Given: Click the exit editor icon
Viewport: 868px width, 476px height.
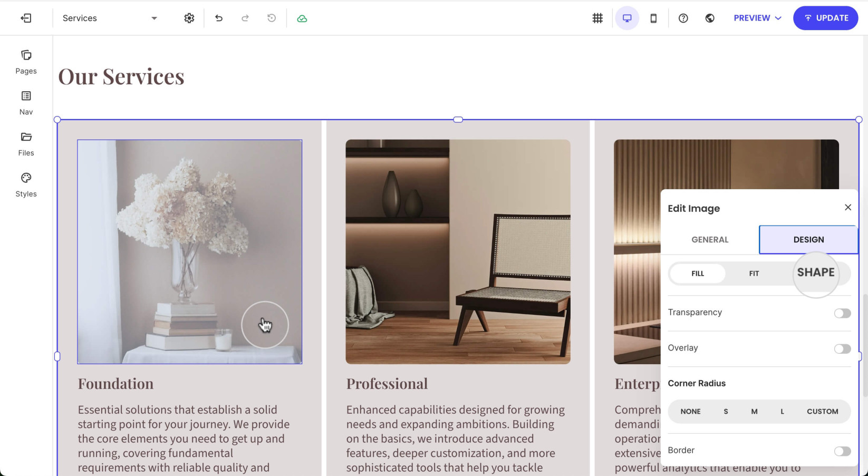Looking at the screenshot, I should coord(26,18).
